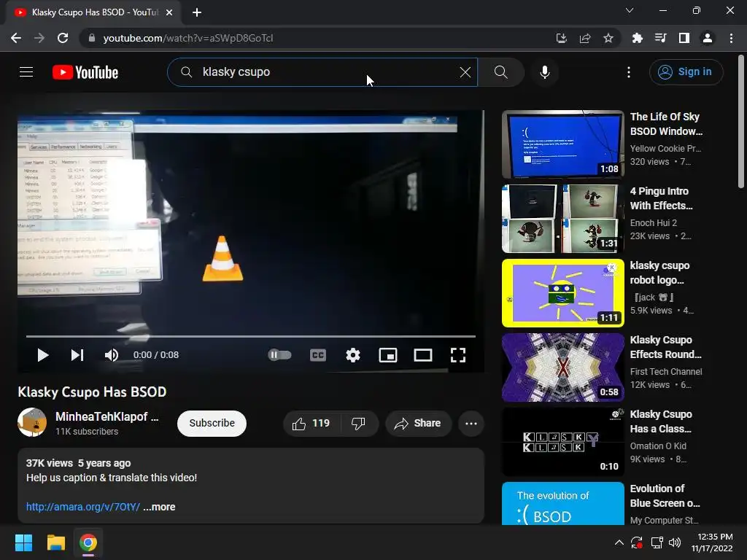The height and width of the screenshot is (560, 747).
Task: Enable miniplayer mode
Action: [x=388, y=355]
